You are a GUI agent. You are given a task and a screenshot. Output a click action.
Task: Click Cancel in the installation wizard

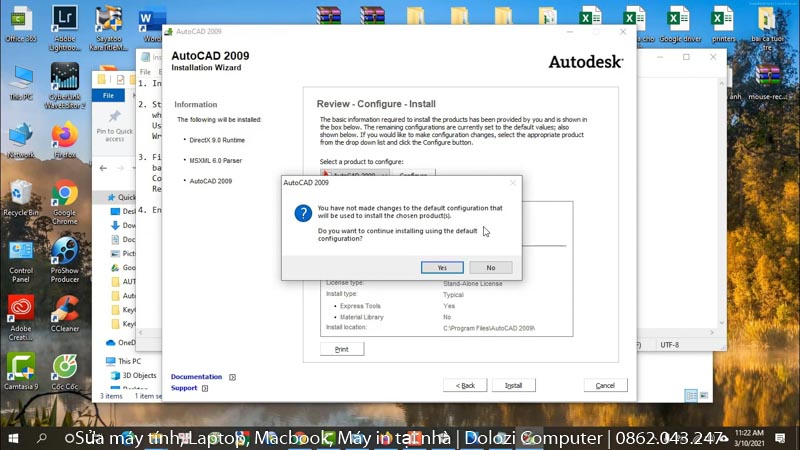pyautogui.click(x=605, y=385)
